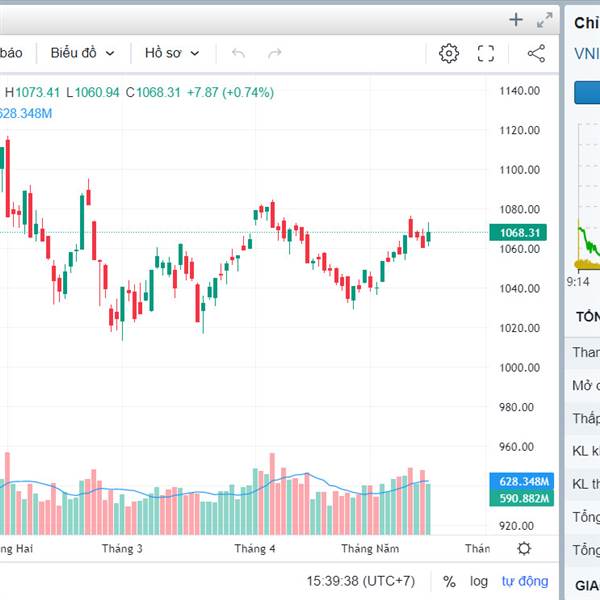Image resolution: width=600 pixels, height=600 pixels.
Task: Open the "Hồ sơ" dropdown menu
Action: pos(172,53)
